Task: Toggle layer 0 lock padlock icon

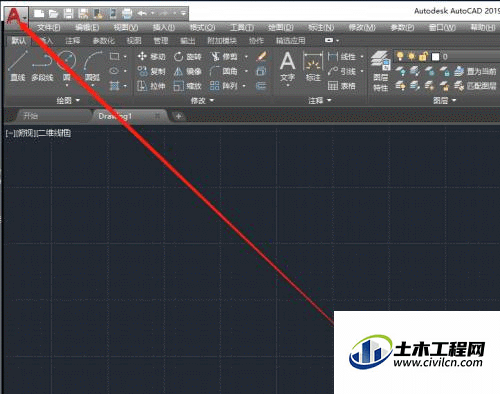Action: coord(423,56)
